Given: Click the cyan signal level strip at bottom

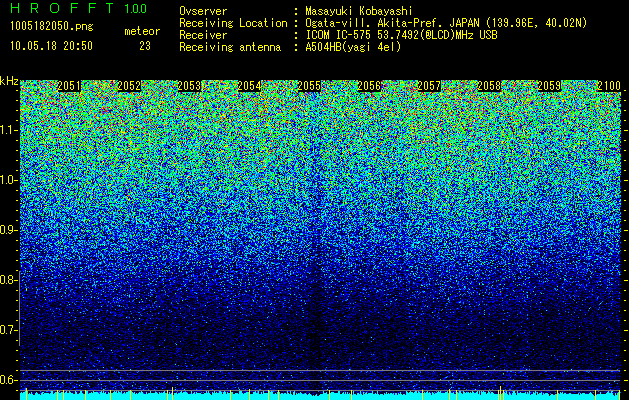Looking at the screenshot, I should pos(321,396).
